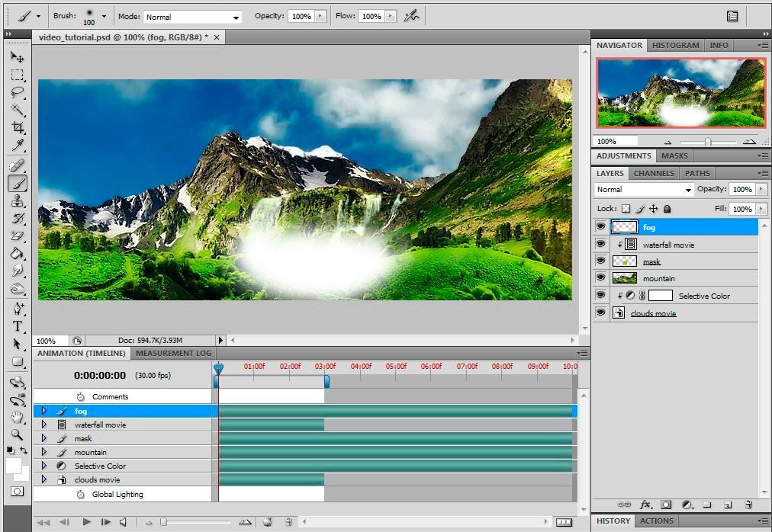Switch to Measurement Log tab
Viewport: 772px width, 532px height.
pos(173,354)
